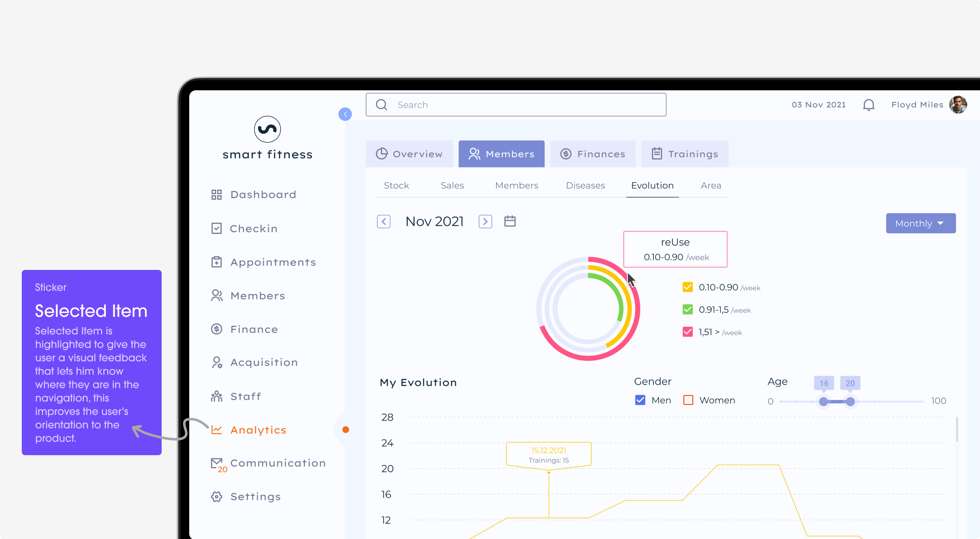The width and height of the screenshot is (980, 539).
Task: Click the Nov 2021 month label
Action: point(434,222)
